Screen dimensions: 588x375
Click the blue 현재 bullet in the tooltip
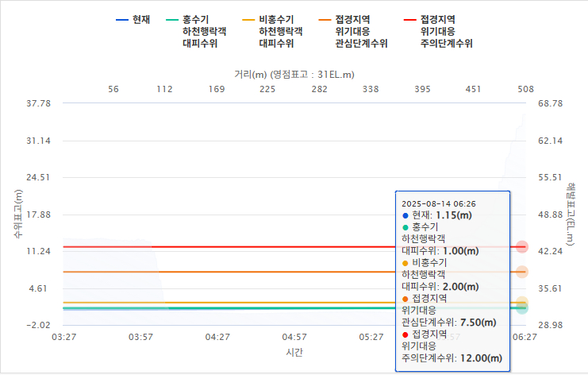pos(405,215)
